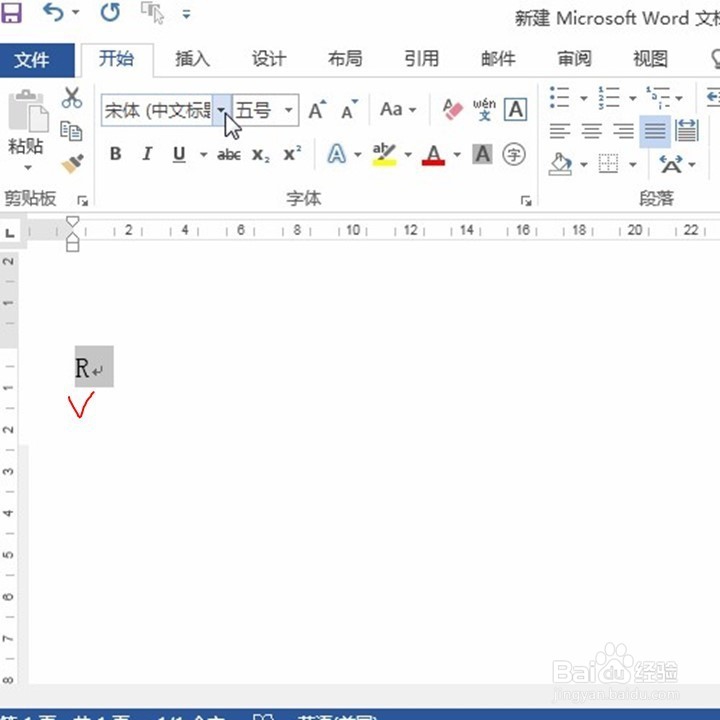
Task: Click the Phonetic Guide wén icon
Action: pyautogui.click(x=484, y=109)
